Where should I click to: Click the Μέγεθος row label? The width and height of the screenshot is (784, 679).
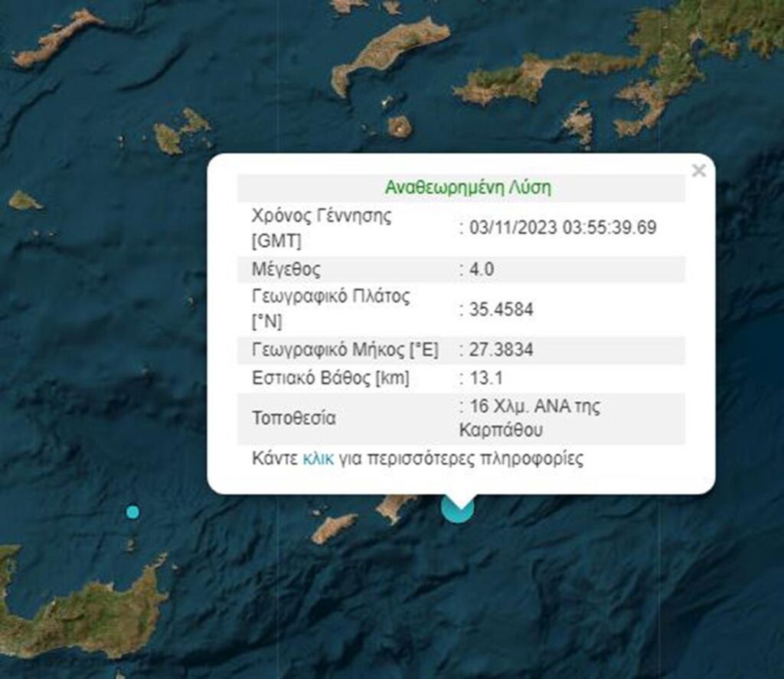tap(286, 269)
